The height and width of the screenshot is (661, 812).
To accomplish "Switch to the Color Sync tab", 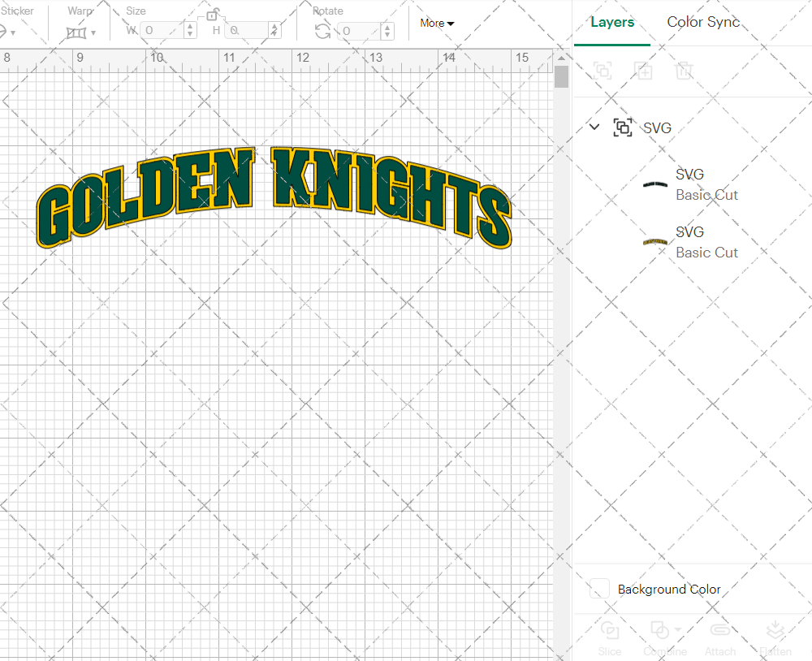I will click(703, 22).
